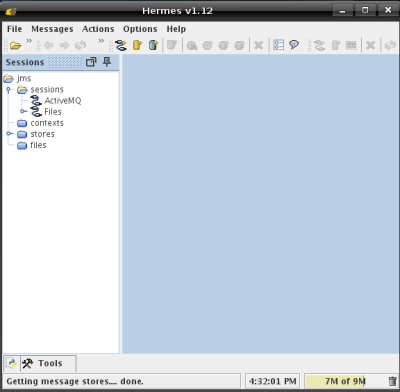The height and width of the screenshot is (392, 400).
Task: Open the Help menu
Action: click(176, 29)
